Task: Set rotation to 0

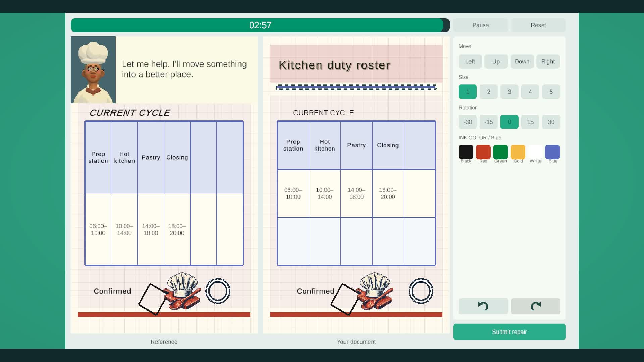Action: click(509, 122)
